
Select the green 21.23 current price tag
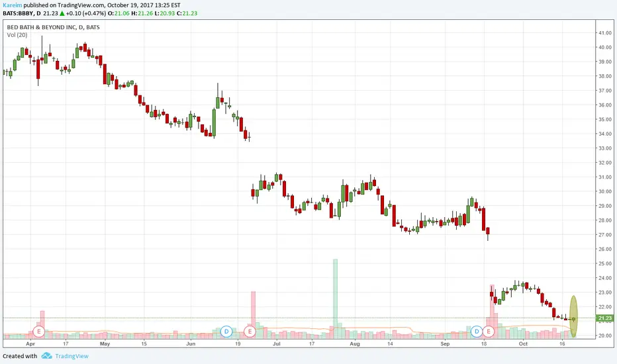pos(605,318)
